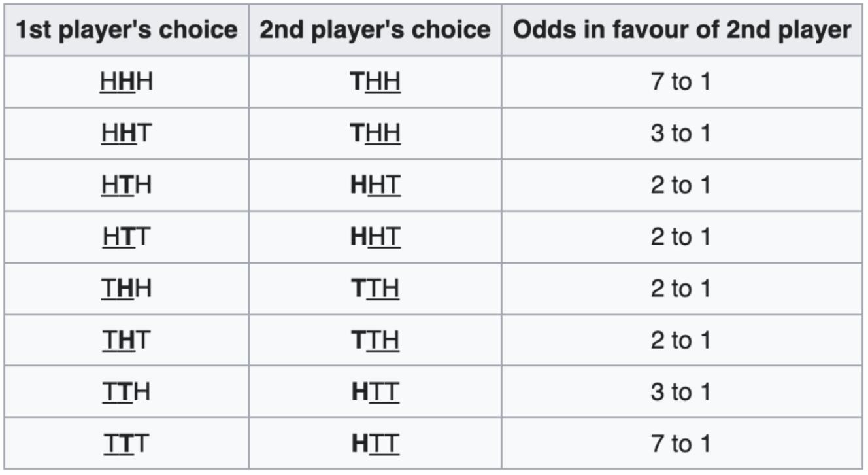The width and height of the screenshot is (868, 475).
Task: Click HHH in the 1st player's column
Action: [126, 82]
